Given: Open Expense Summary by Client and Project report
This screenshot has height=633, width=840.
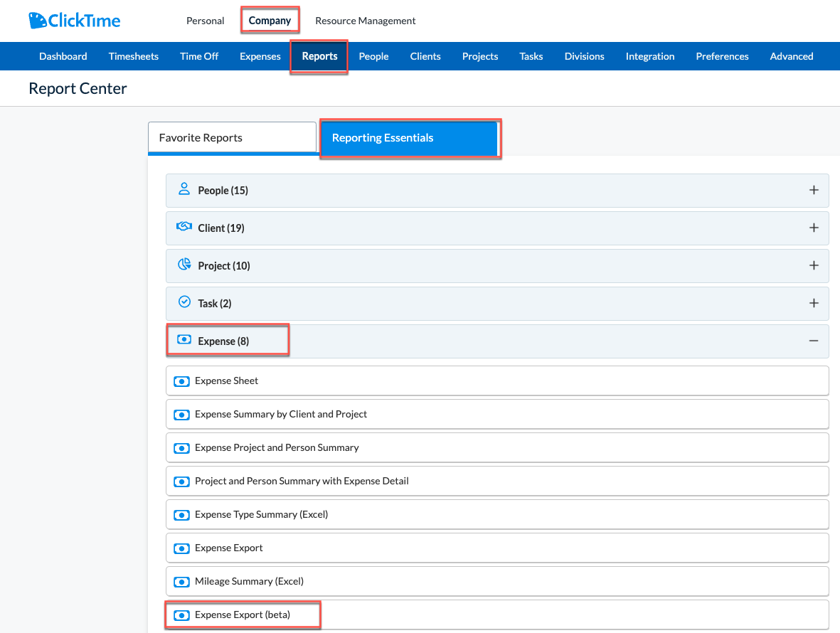Looking at the screenshot, I should click(x=497, y=415).
